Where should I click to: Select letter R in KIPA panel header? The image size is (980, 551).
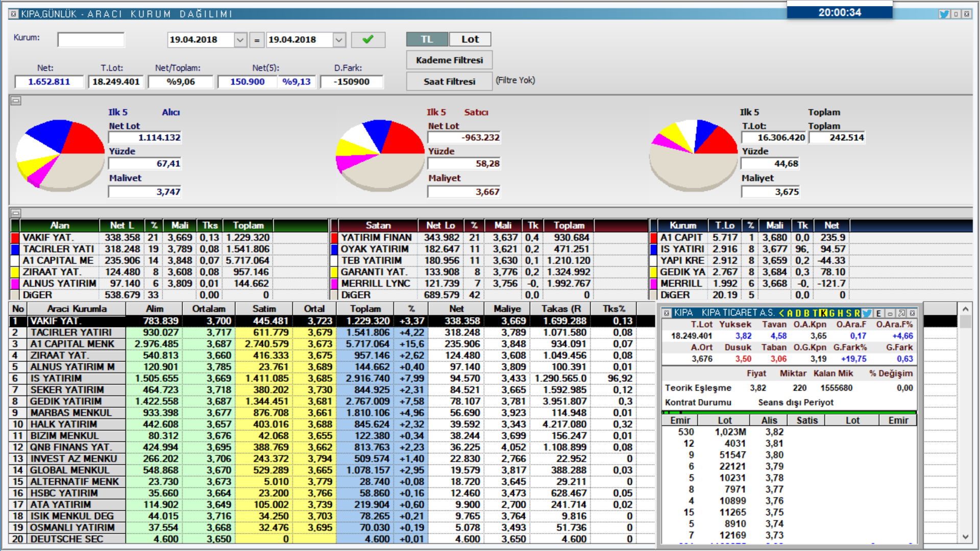857,313
